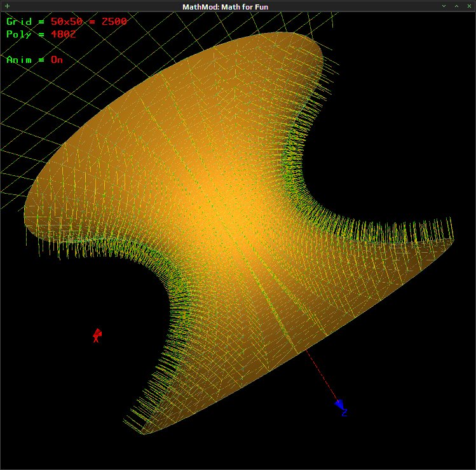Close the MathMod window
This screenshot has height=470, width=476.
pyautogui.click(x=469, y=6)
